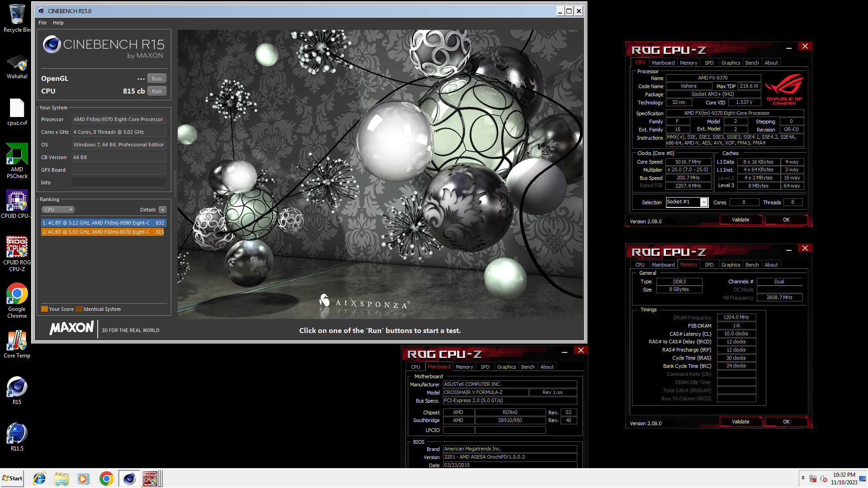
Task: Open Core Temp desktop shortcut
Action: pos(17,344)
